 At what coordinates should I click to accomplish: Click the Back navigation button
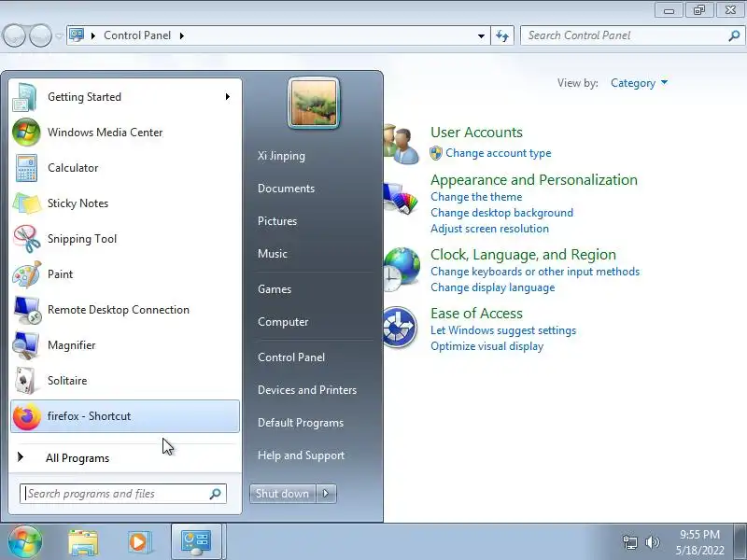click(14, 35)
